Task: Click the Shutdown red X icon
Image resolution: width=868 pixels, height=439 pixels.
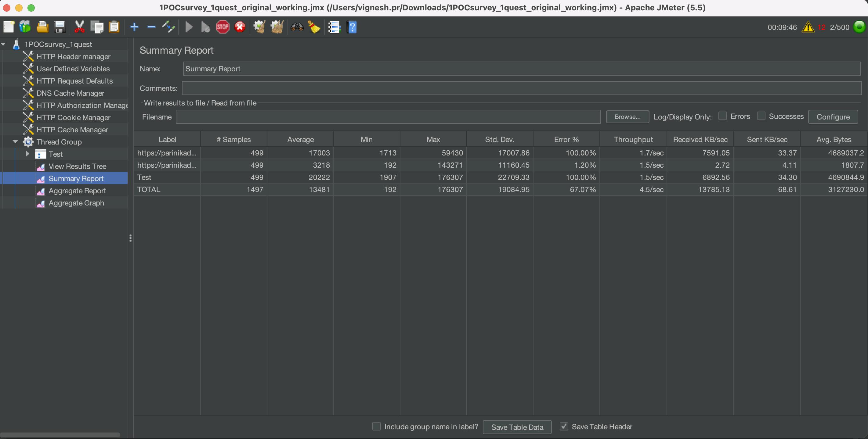Action: pyautogui.click(x=240, y=27)
